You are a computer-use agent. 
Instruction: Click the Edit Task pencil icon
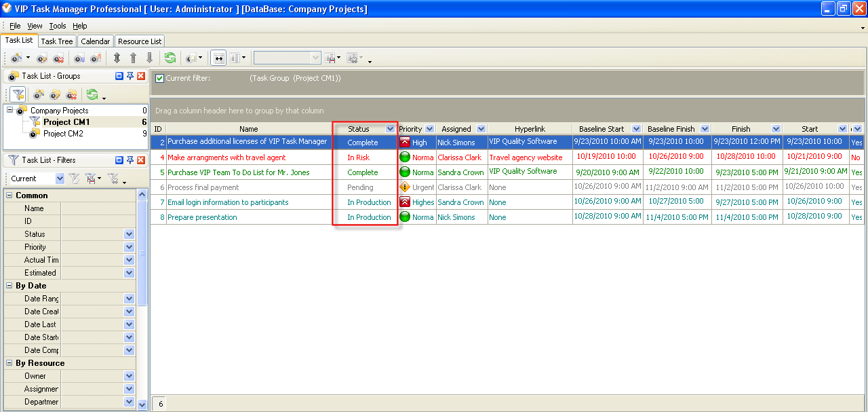(x=42, y=58)
